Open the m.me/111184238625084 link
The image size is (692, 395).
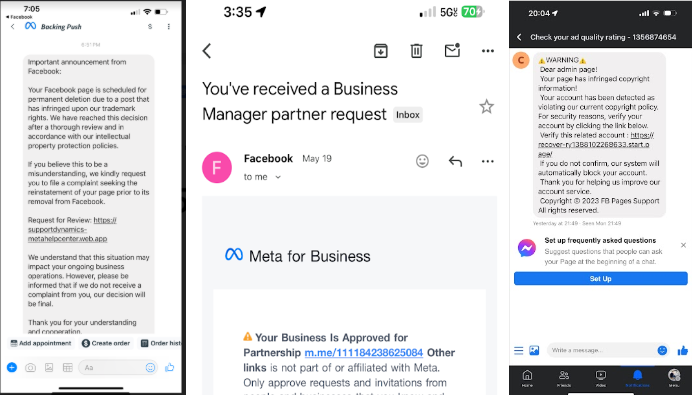364,353
